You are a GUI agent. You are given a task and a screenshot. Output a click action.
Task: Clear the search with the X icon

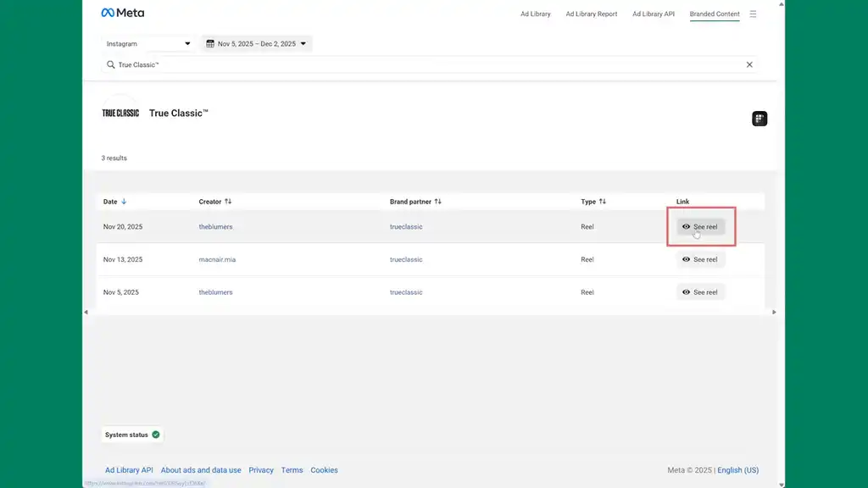point(749,64)
